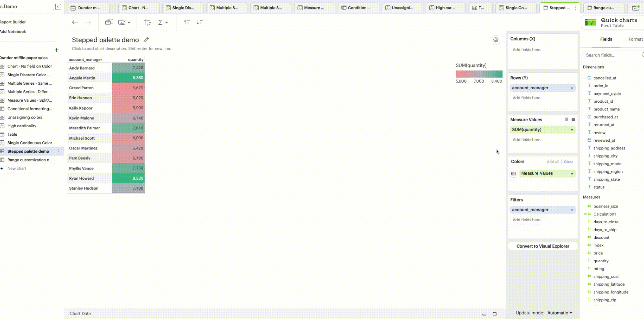Expand the Update mode Automatic dropdown
Screen dimensions: 644x319
(x=571, y=313)
